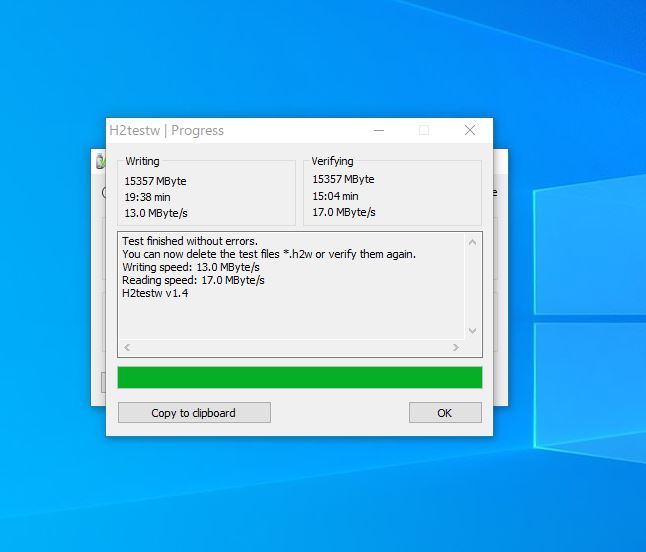646x552 pixels.
Task: Click the log scroll down arrow
Action: (x=473, y=331)
